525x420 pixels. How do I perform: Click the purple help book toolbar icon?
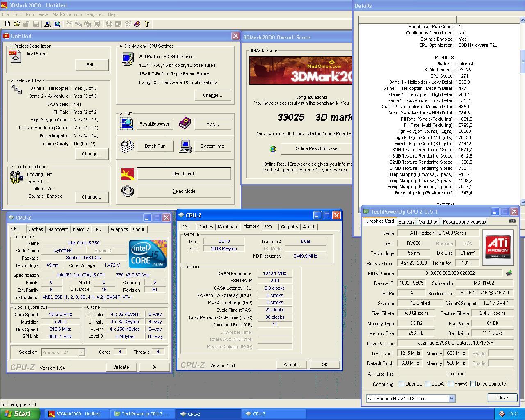click(137, 24)
